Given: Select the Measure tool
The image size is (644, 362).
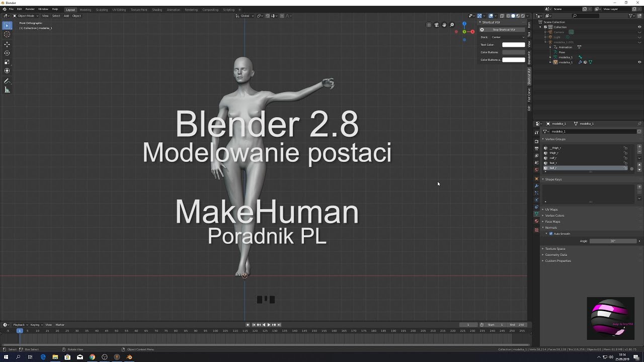Looking at the screenshot, I should pyautogui.click(x=7, y=90).
